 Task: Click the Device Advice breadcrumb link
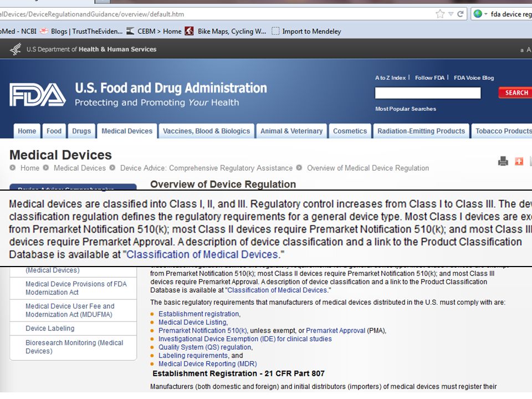pyautogui.click(x=206, y=168)
